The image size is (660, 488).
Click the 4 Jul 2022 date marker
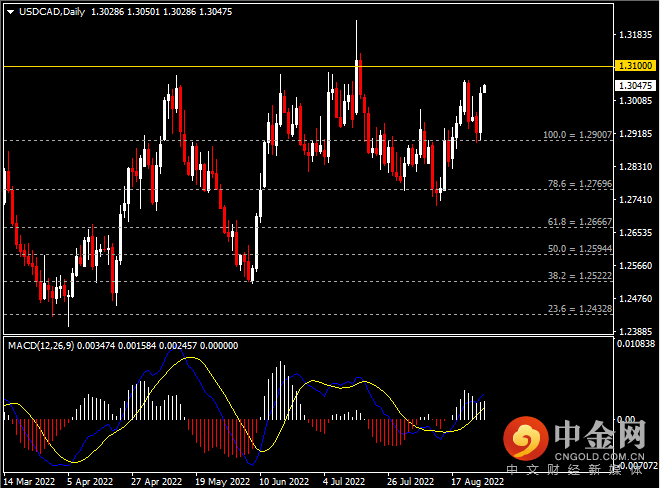pyautogui.click(x=344, y=481)
